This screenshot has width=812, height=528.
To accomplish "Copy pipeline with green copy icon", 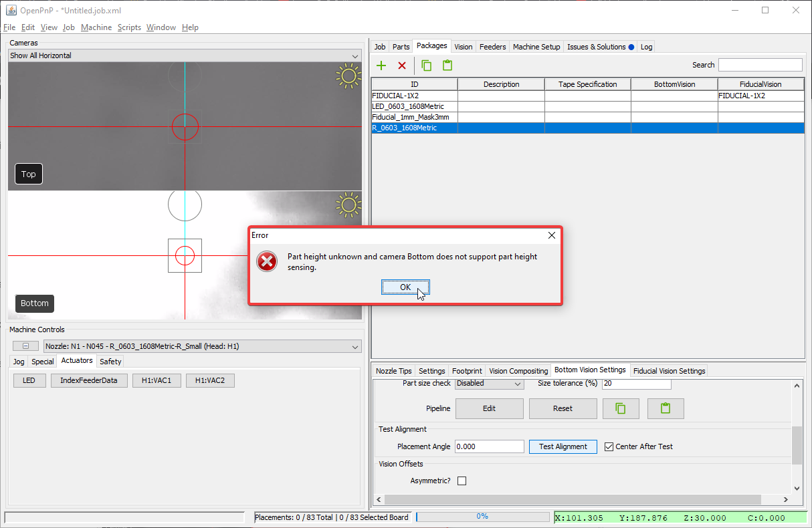I will (620, 408).
